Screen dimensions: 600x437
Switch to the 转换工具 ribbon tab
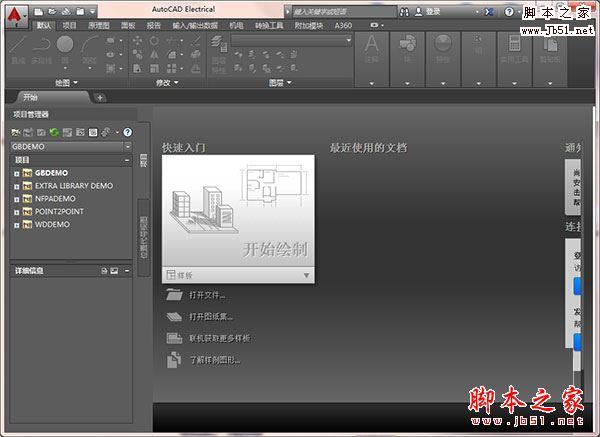269,26
